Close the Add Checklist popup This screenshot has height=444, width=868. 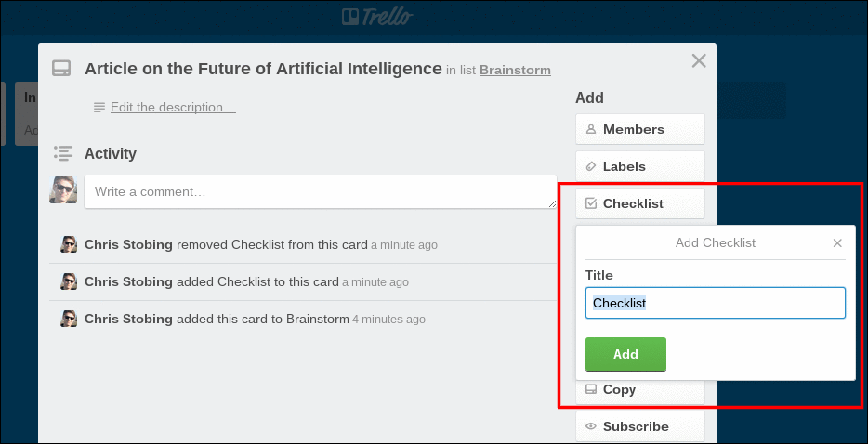coord(837,243)
